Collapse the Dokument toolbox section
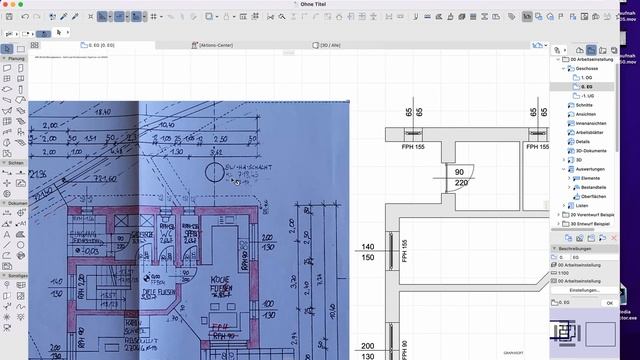This screenshot has height=360, width=640. point(4,203)
